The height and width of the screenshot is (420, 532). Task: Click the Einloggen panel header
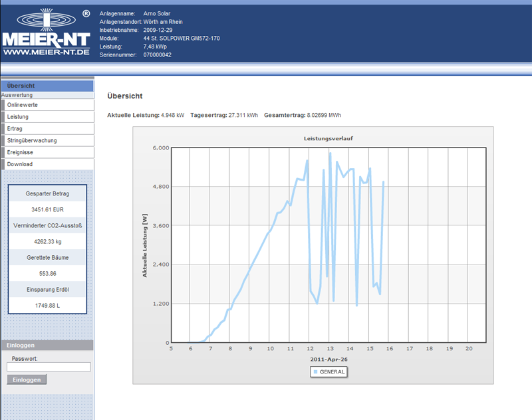click(x=47, y=345)
